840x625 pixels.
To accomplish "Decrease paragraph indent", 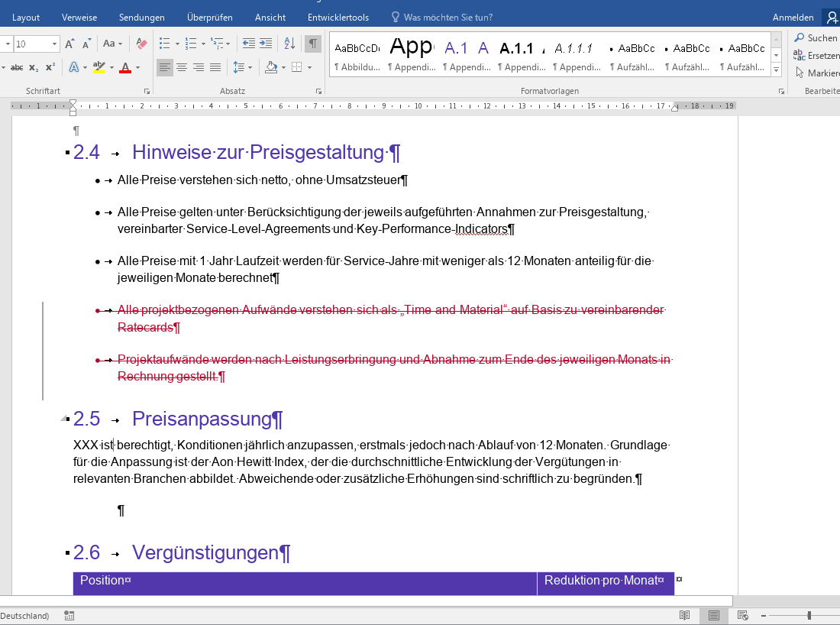I will 249,44.
